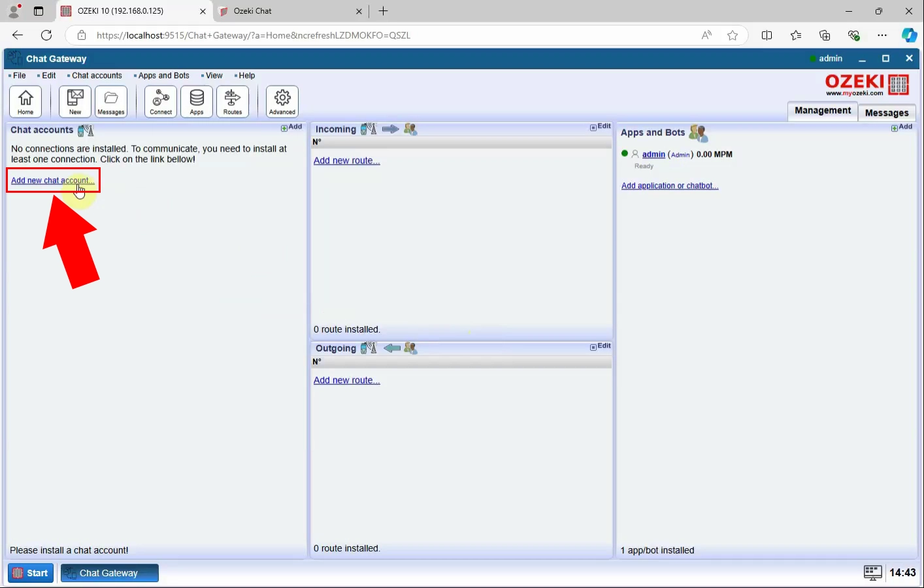Open Copilot sidebar icon

(x=909, y=35)
